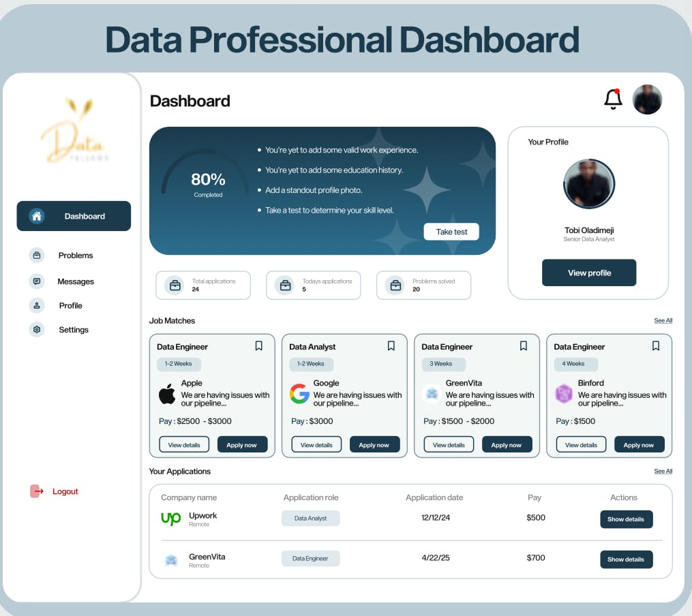Screen dimensions: 692x616
Task: Click the Google logo icon
Action: tap(299, 394)
